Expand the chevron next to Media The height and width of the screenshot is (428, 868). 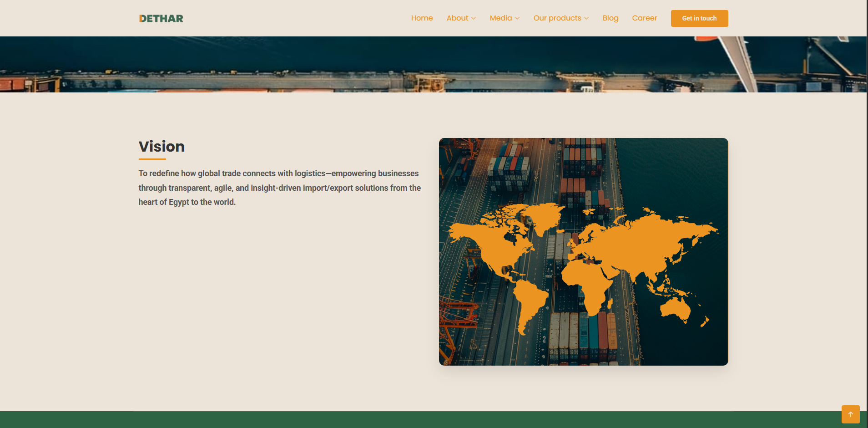coord(517,19)
